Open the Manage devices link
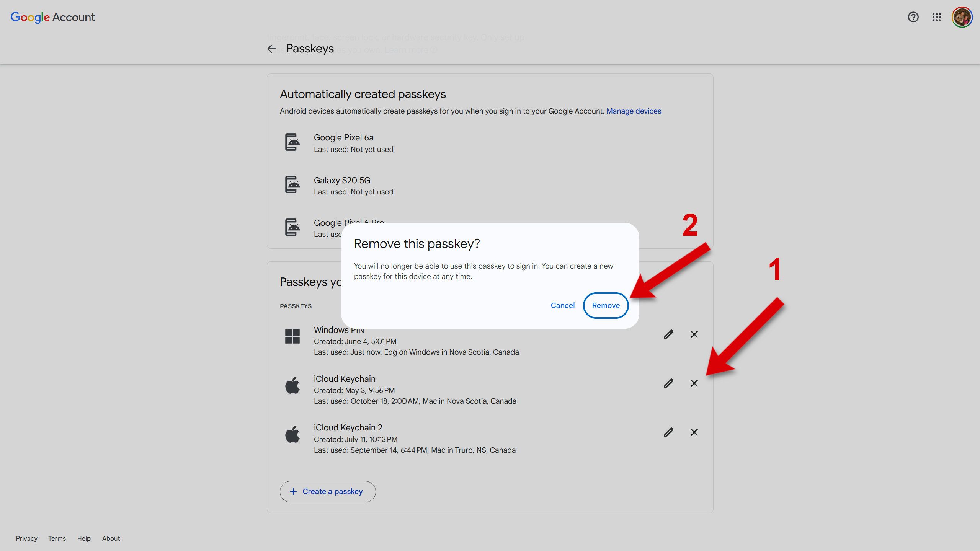This screenshot has height=551, width=980. 634,111
